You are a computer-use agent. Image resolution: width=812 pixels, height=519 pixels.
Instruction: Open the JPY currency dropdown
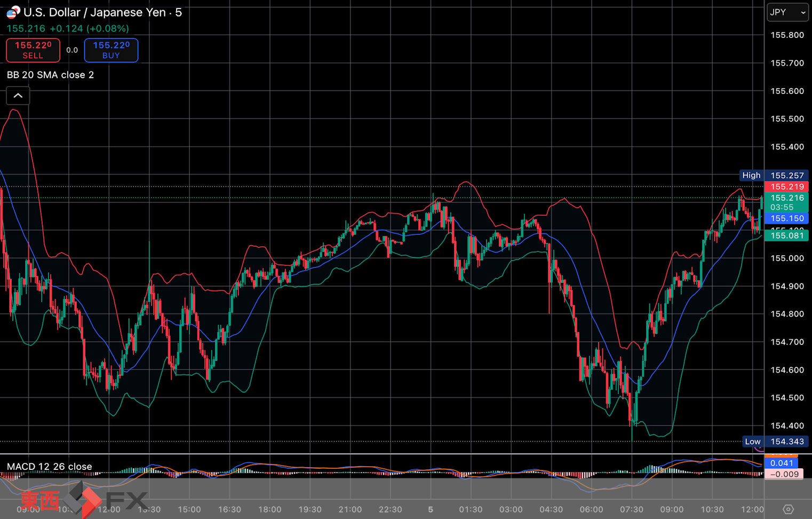point(787,12)
